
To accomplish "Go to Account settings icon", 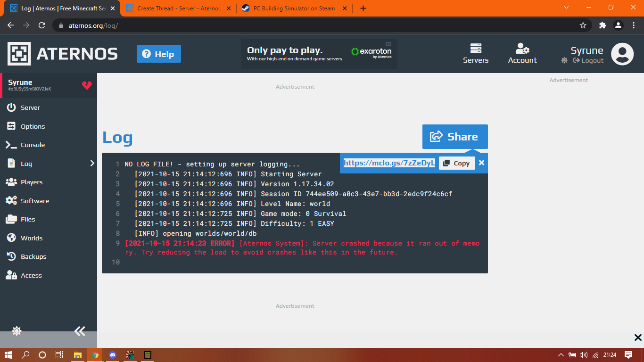I will click(522, 49).
